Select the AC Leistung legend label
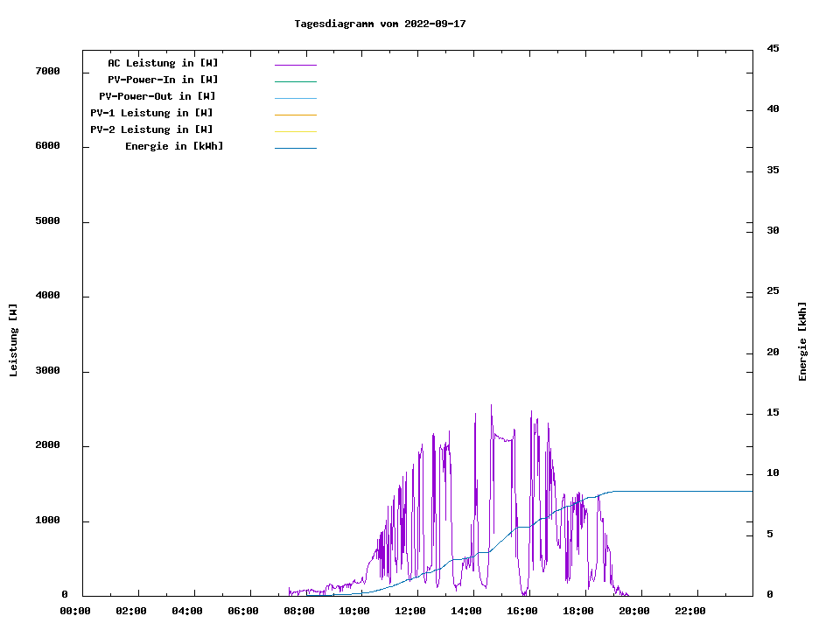Viewport: 840px width, 630px height. pos(163,63)
